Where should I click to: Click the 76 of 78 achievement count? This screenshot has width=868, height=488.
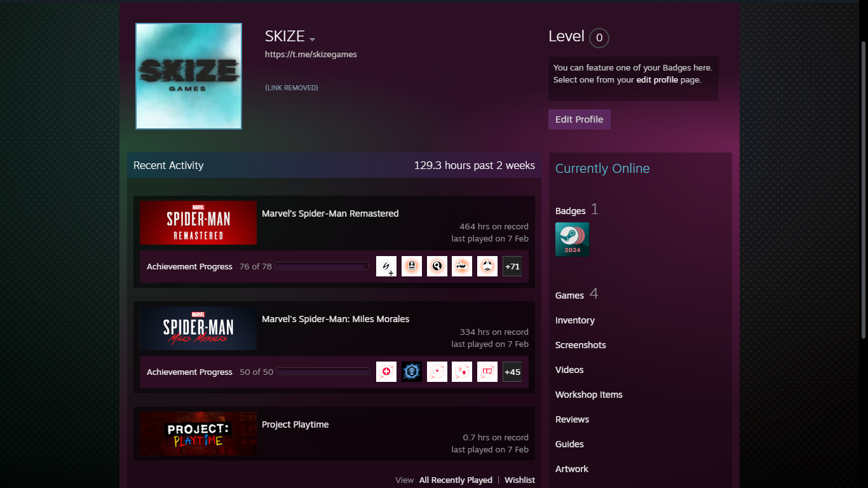[255, 267]
